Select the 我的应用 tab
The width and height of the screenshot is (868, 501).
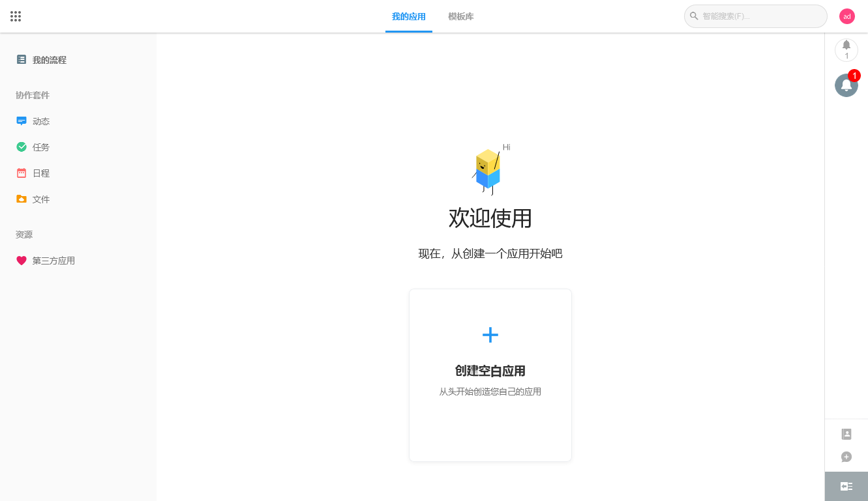coord(408,16)
